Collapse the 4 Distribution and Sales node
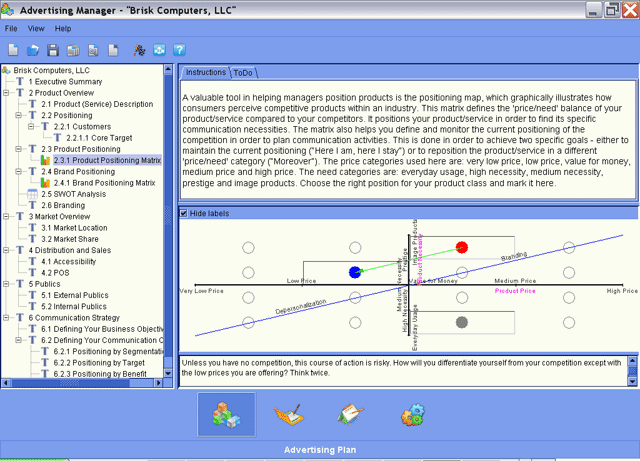The height and width of the screenshot is (461, 640). (6, 250)
